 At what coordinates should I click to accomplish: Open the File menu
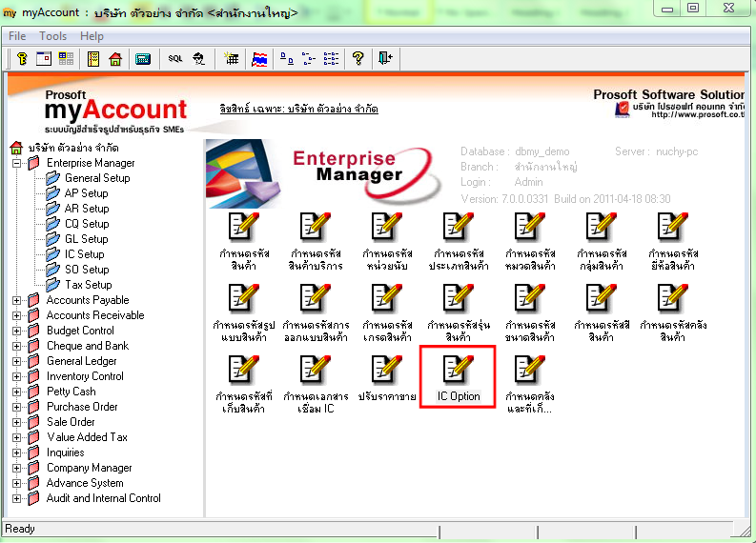17,36
